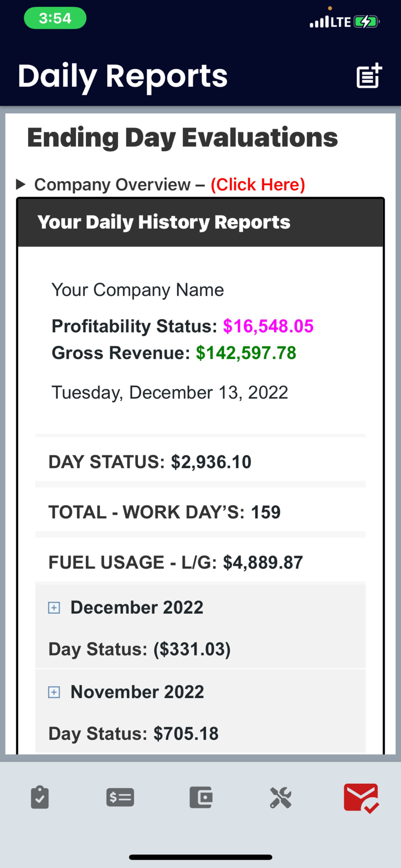Tap the Gross Revenue amount $142,597.78
401x868 pixels.
click(246, 353)
